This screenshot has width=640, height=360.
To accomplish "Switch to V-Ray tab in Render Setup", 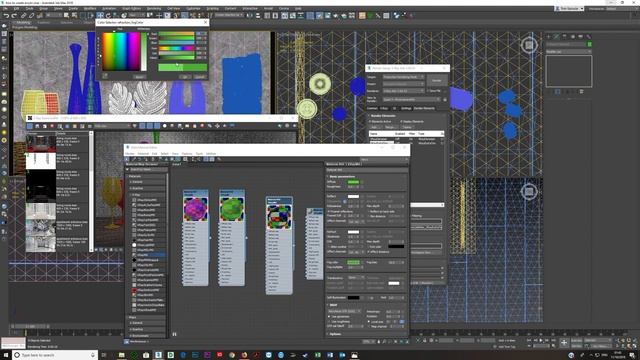I will (384, 108).
